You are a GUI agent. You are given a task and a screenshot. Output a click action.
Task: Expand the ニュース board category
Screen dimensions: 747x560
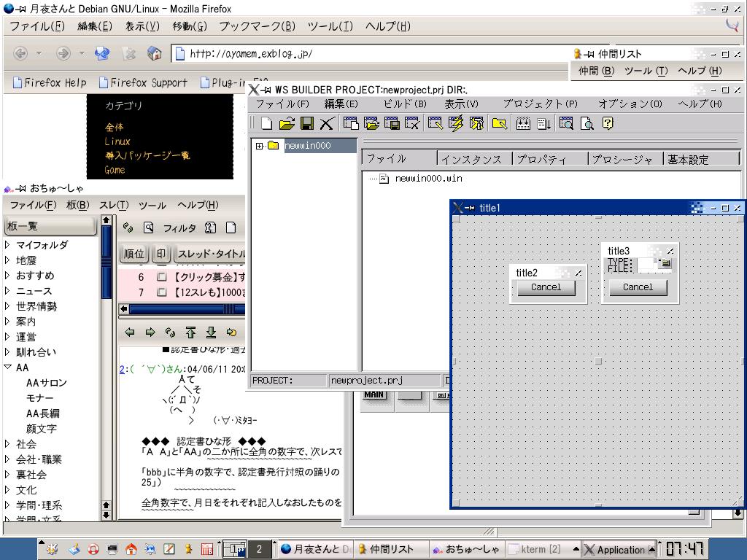(7, 290)
